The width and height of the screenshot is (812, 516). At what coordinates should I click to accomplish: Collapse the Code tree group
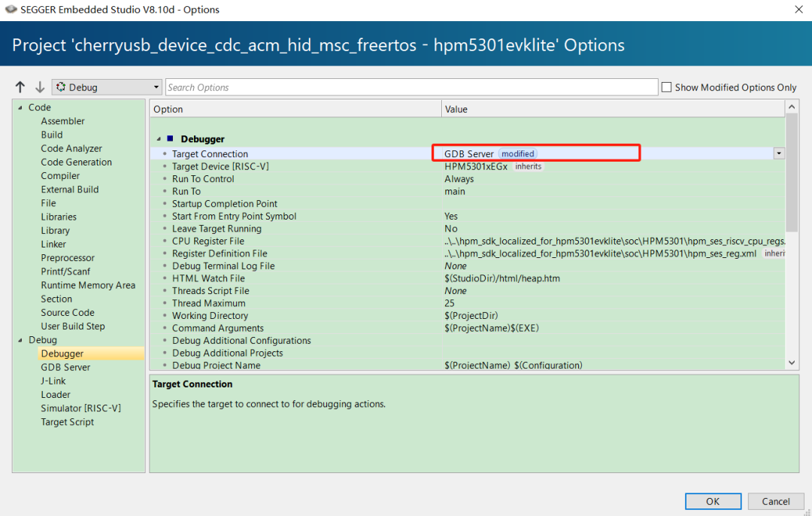[x=20, y=108]
